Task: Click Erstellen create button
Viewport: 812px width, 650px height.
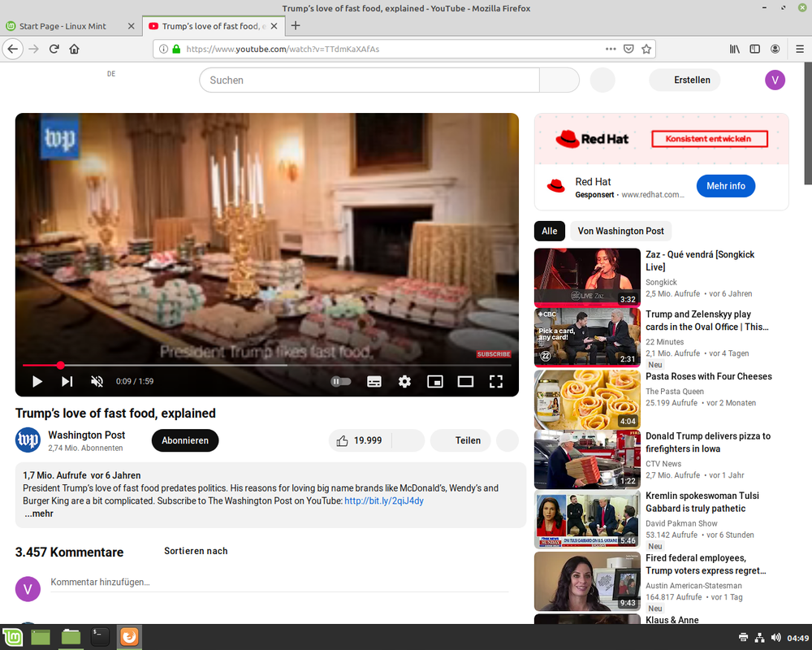Action: (685, 80)
